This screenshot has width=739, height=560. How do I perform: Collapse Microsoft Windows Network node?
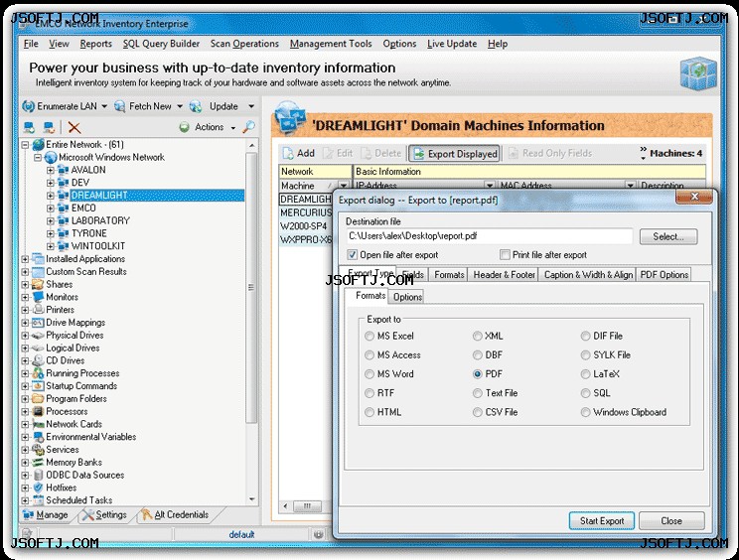tap(38, 157)
